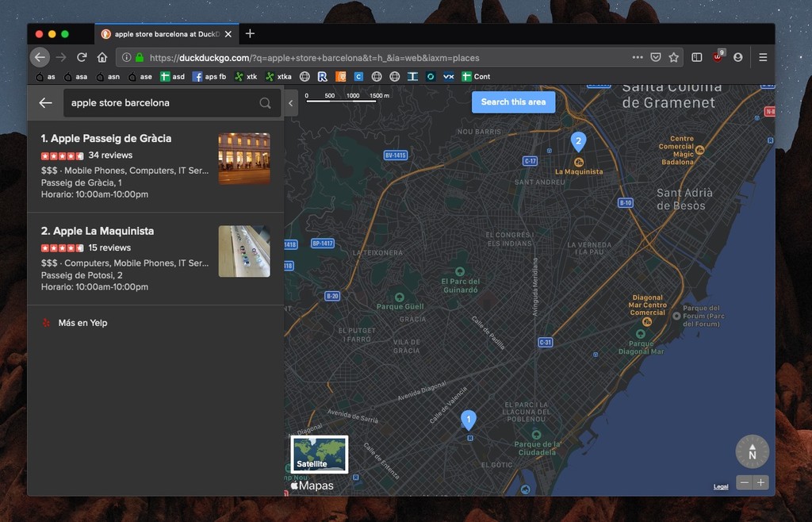Viewport: 812px width, 522px height.
Task: Collapse the results side panel
Action: tap(290, 102)
